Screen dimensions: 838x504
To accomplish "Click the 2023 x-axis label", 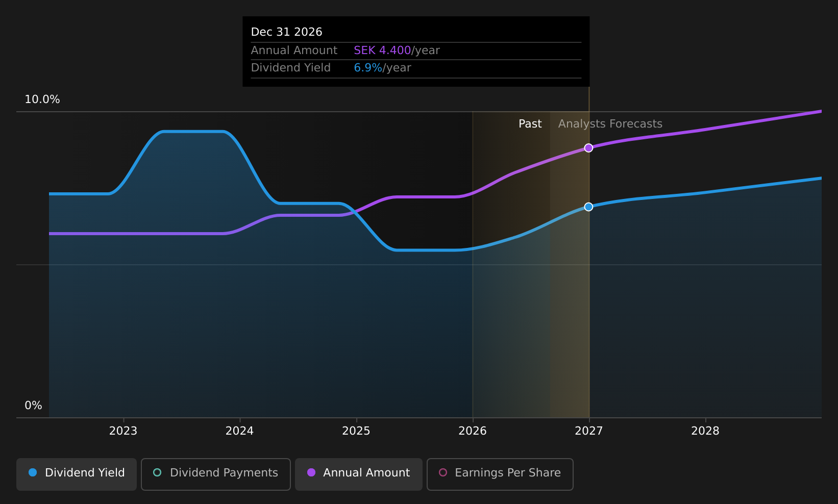I will click(x=124, y=431).
